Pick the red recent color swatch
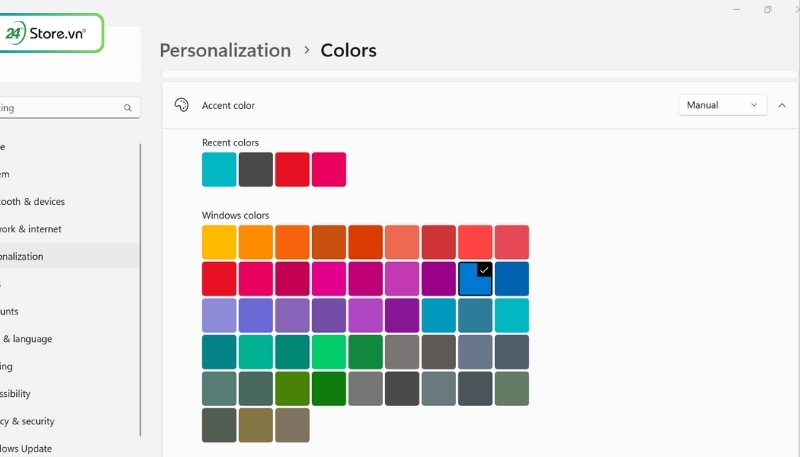The image size is (800, 457). click(x=292, y=169)
